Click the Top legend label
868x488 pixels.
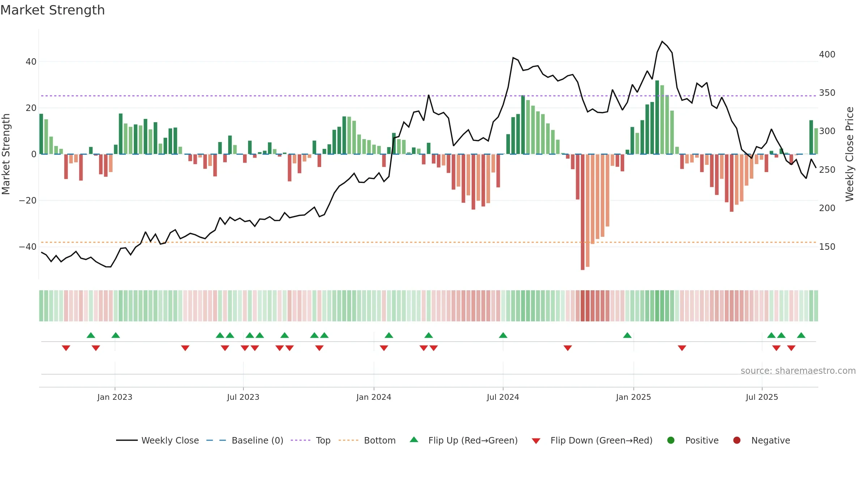click(x=323, y=440)
